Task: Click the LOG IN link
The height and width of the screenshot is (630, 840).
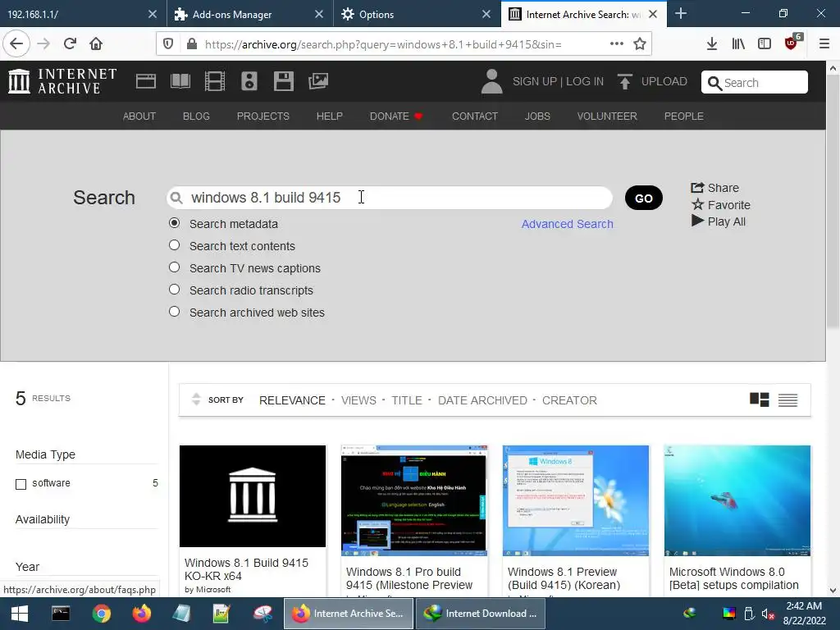Action: [584, 81]
